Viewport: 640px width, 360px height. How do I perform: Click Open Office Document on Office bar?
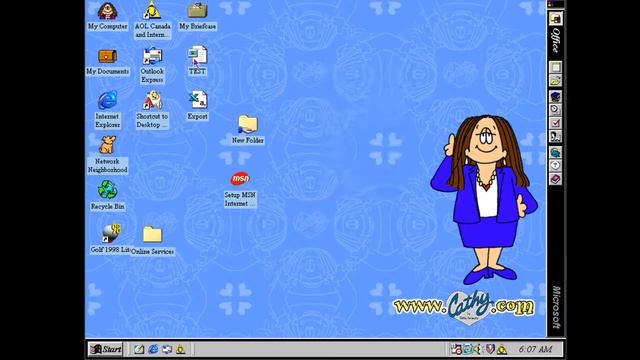556,81
